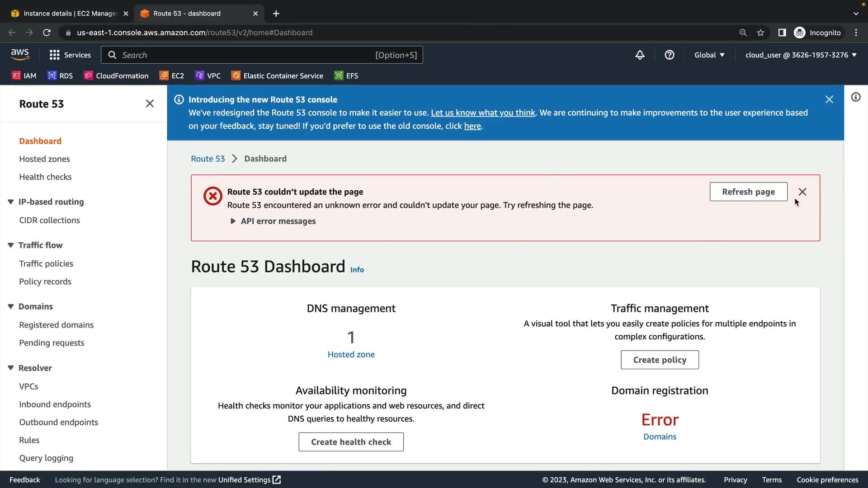
Task: Switch to the EC2 Instance details tab
Action: click(x=69, y=13)
